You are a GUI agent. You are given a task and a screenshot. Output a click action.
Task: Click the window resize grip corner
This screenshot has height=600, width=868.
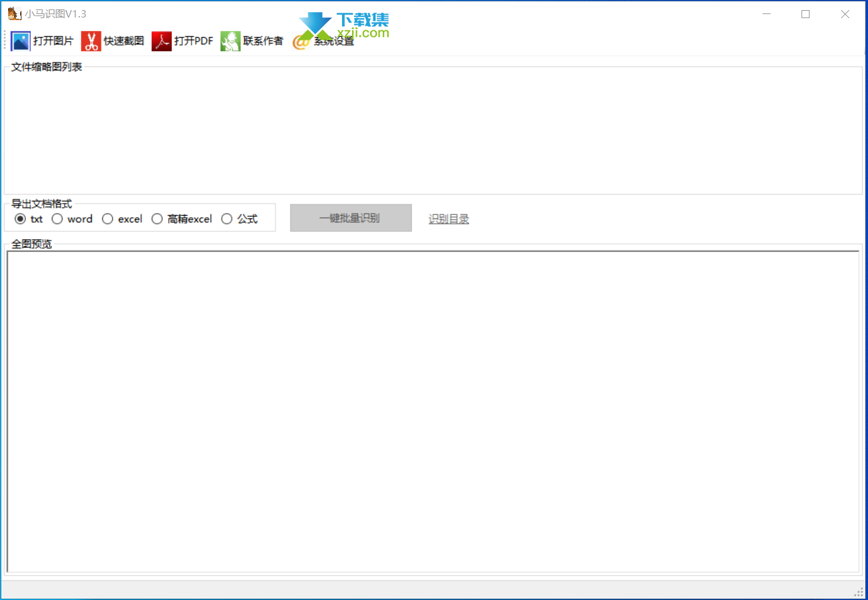coord(859,591)
